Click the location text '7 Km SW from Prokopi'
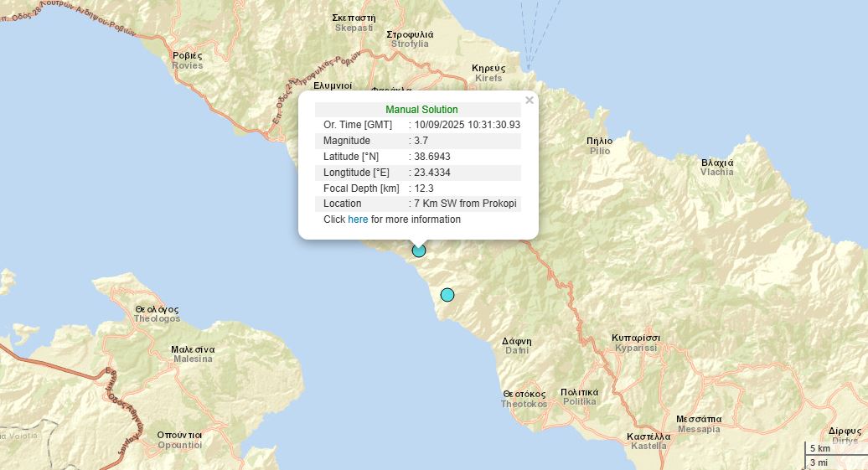This screenshot has height=470, width=868. (x=465, y=204)
